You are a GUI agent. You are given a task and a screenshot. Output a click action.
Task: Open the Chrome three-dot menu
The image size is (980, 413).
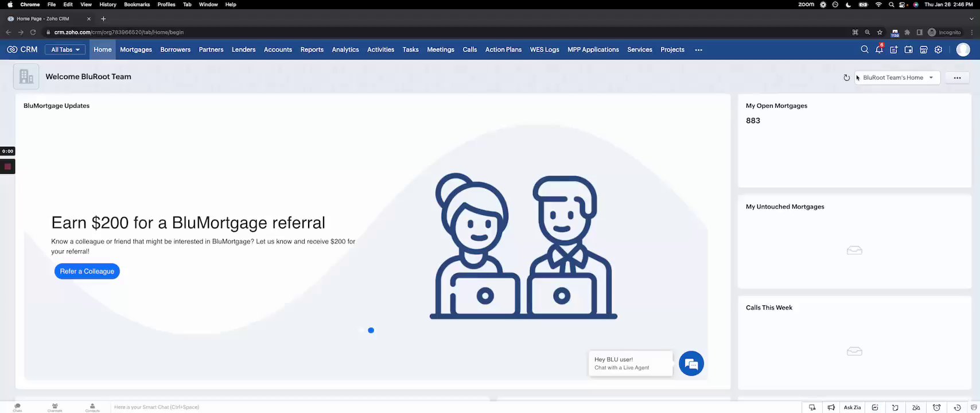pyautogui.click(x=972, y=32)
